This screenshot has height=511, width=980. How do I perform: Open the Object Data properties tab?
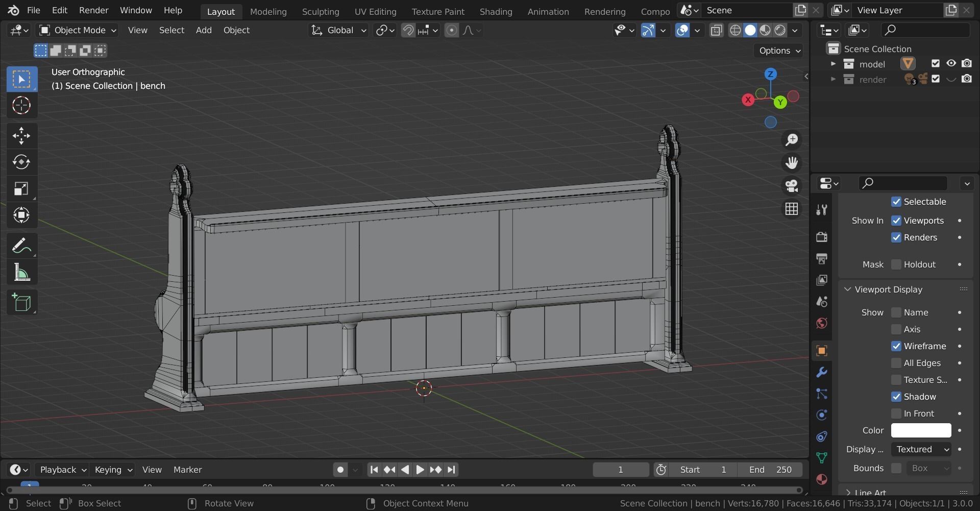tap(822, 458)
